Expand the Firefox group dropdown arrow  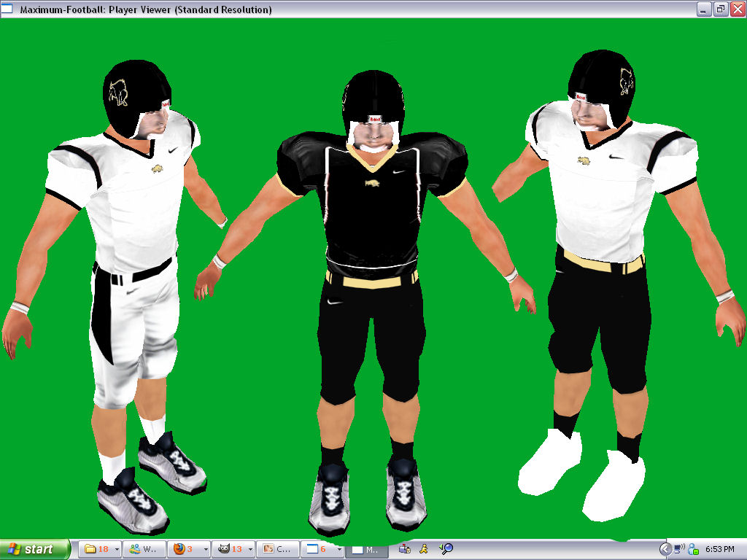(205, 549)
